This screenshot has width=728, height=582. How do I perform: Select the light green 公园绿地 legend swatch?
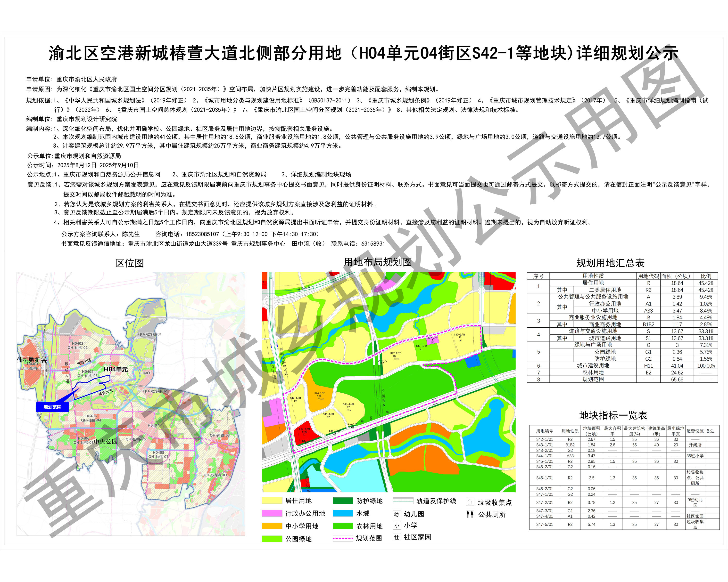pyautogui.click(x=272, y=539)
